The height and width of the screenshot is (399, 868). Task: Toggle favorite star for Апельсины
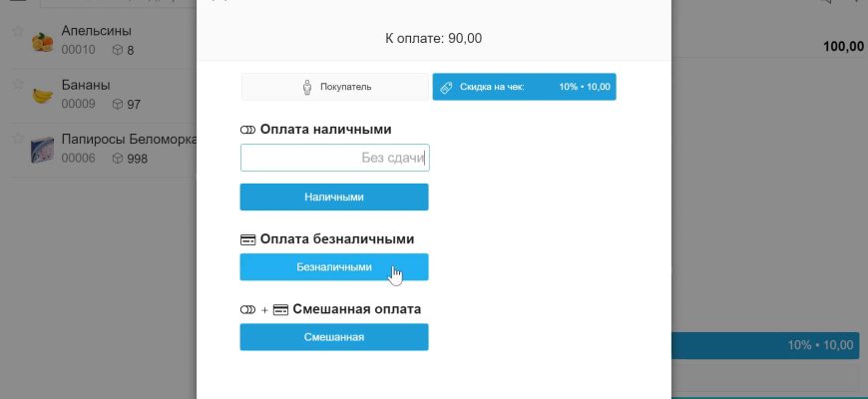[x=17, y=31]
